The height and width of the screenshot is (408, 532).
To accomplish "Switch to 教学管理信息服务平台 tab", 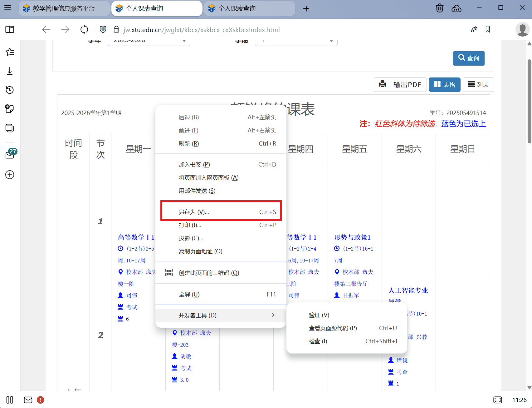I will [64, 8].
